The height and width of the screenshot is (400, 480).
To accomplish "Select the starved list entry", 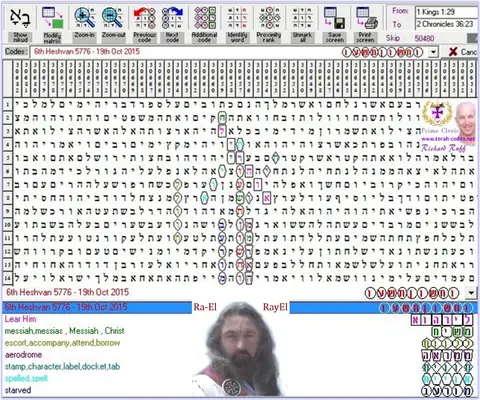I will coord(18,390).
